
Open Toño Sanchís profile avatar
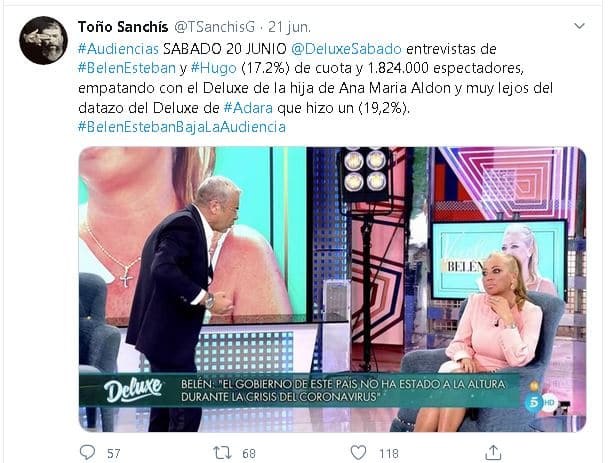[x=43, y=40]
